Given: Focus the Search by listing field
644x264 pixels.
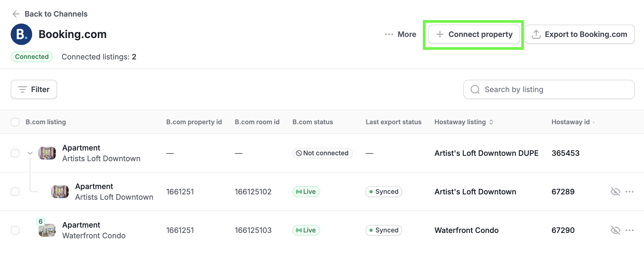Looking at the screenshot, I should click(549, 89).
